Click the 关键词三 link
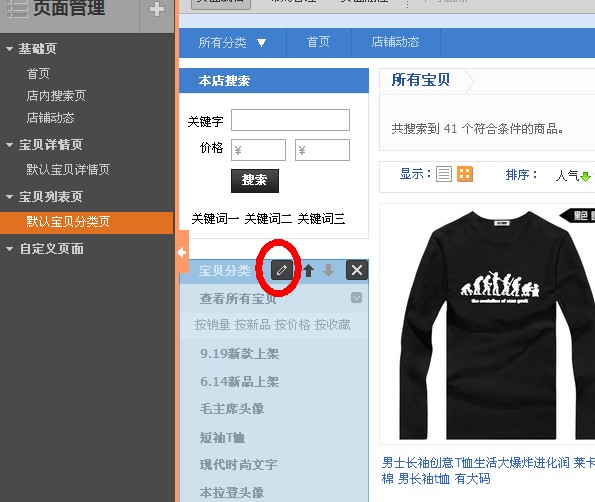 [321, 219]
